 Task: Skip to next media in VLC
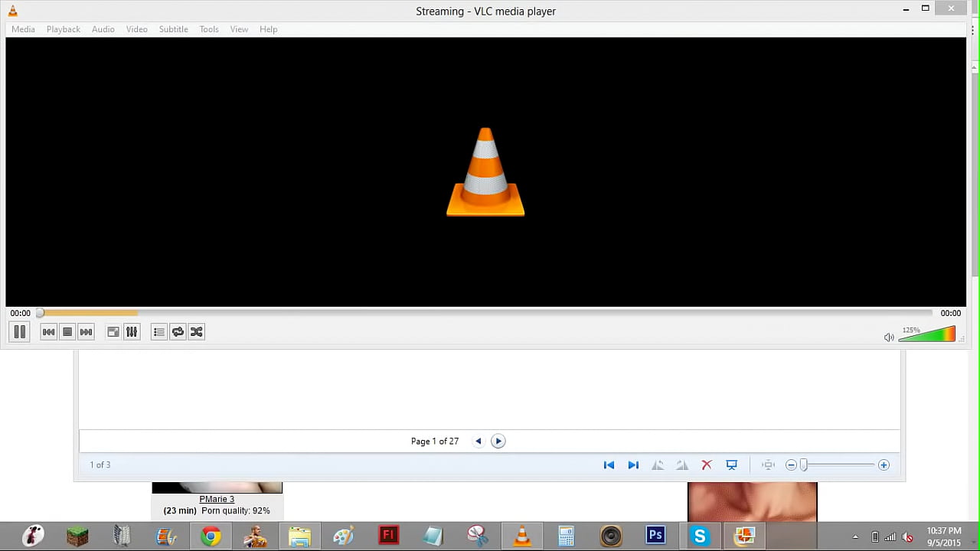click(87, 332)
